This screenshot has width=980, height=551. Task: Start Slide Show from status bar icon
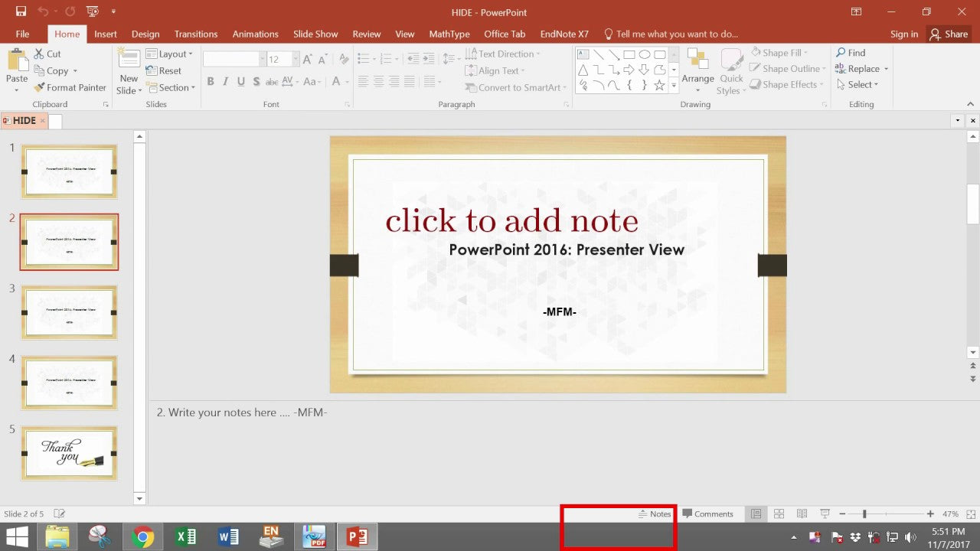click(x=825, y=514)
